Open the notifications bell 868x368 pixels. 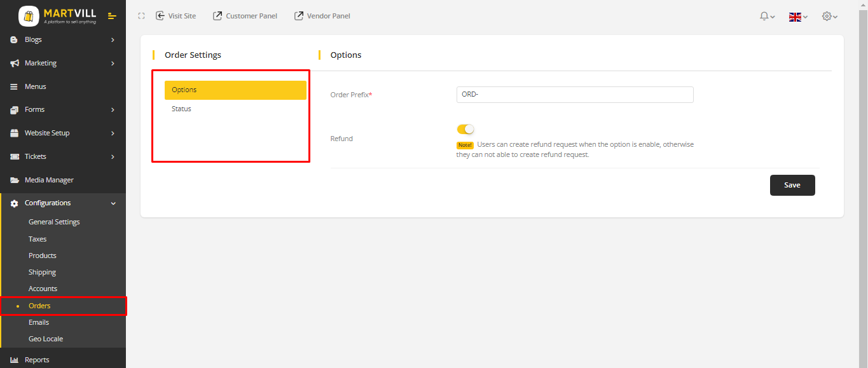click(x=764, y=17)
